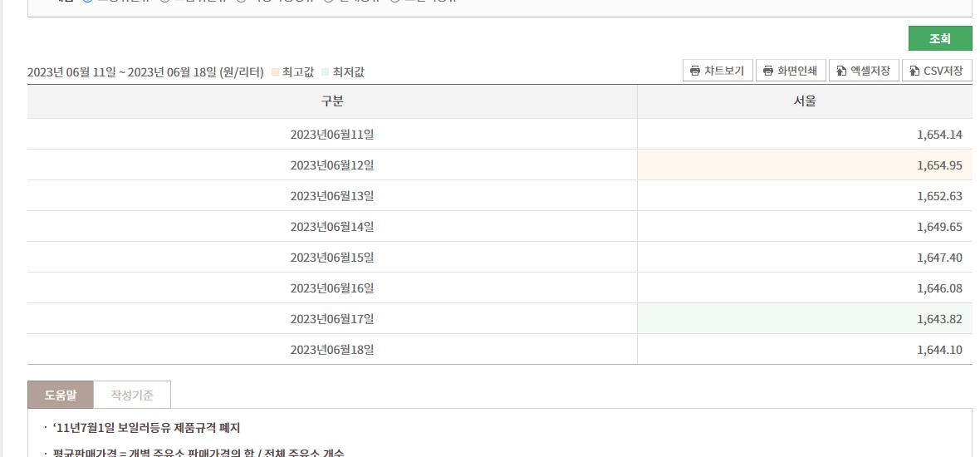Image resolution: width=980 pixels, height=457 pixels.
Task: Click the 최저값 legend label
Action: [x=348, y=72]
